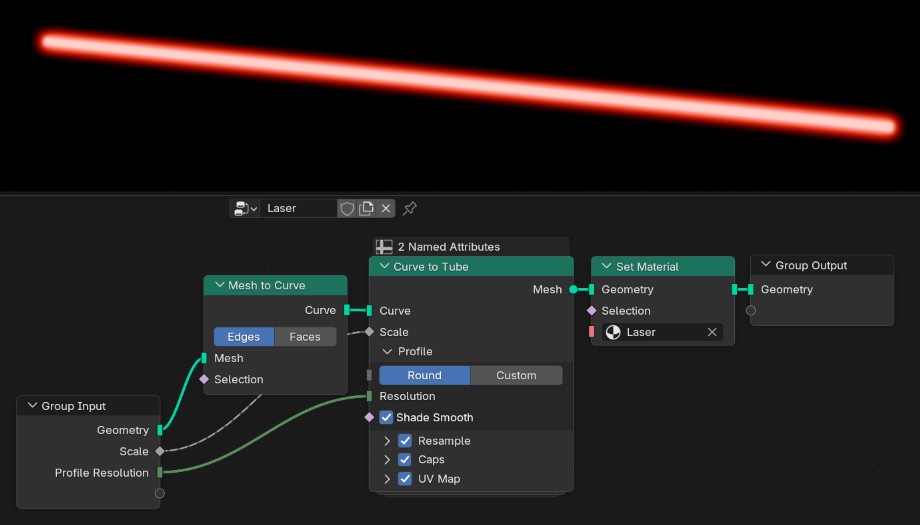Screen dimensions: 920x525
Task: Toggle the fake user shield icon
Action: (x=347, y=208)
